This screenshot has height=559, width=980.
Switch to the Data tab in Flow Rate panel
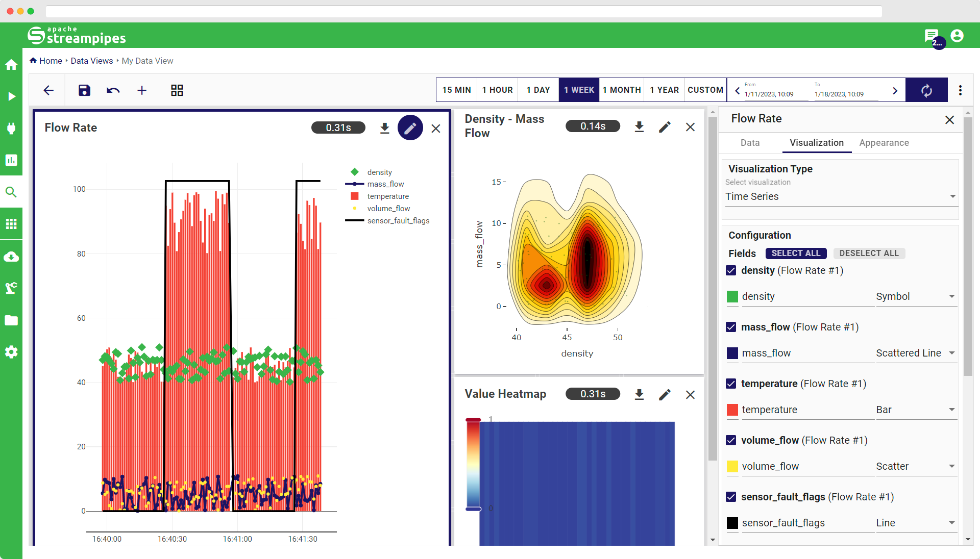pyautogui.click(x=750, y=143)
